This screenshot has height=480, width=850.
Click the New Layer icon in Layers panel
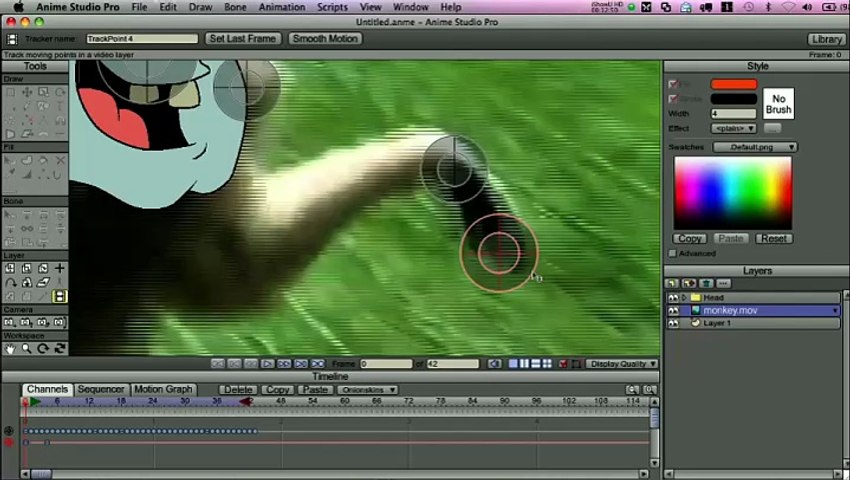pos(672,283)
